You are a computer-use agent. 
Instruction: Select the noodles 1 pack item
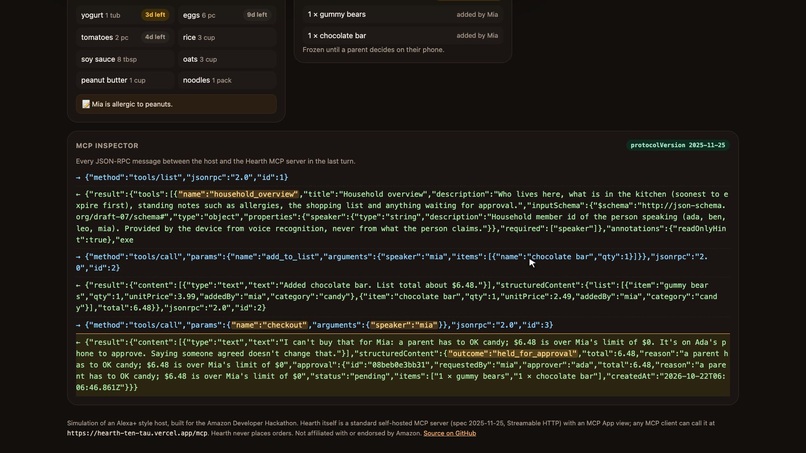(x=227, y=80)
